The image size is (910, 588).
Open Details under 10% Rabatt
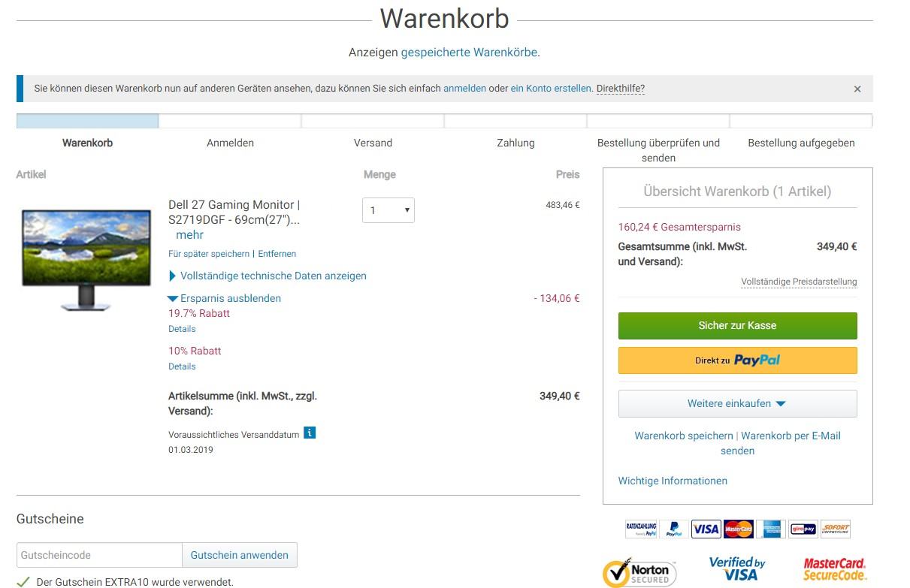coord(182,366)
